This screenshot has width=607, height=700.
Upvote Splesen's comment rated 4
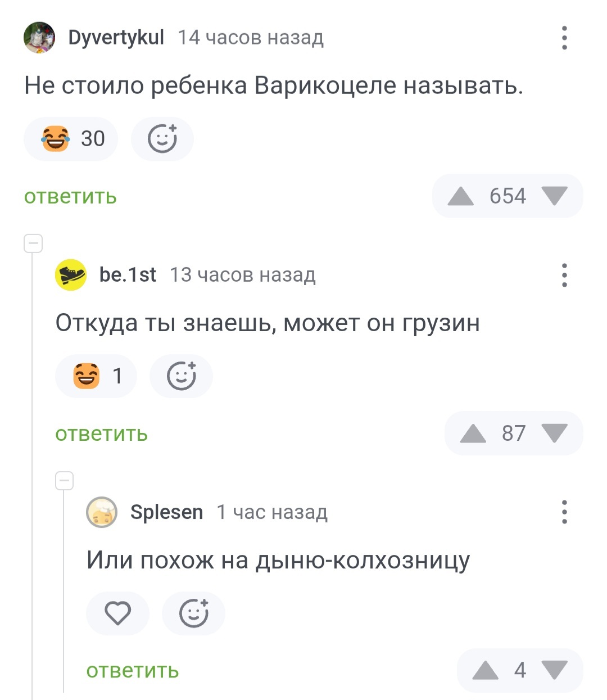pyautogui.click(x=486, y=670)
